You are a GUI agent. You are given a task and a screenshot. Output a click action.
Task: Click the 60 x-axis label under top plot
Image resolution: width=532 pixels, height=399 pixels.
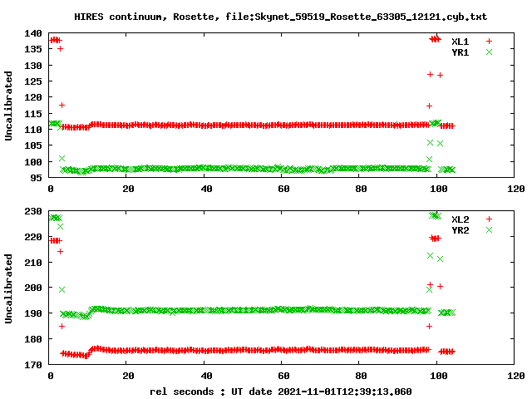283,189
